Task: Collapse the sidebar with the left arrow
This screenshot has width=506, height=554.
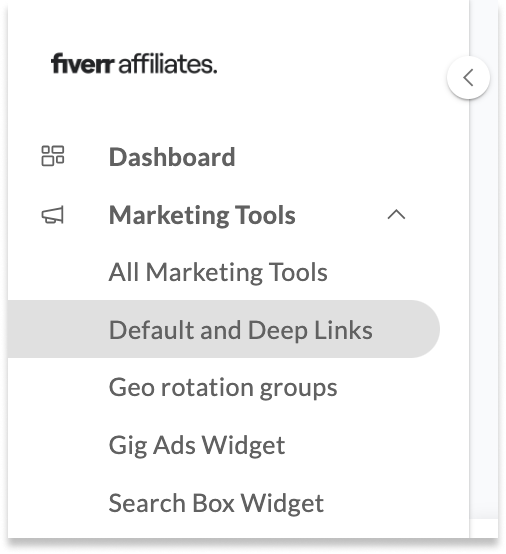Action: pyautogui.click(x=468, y=78)
